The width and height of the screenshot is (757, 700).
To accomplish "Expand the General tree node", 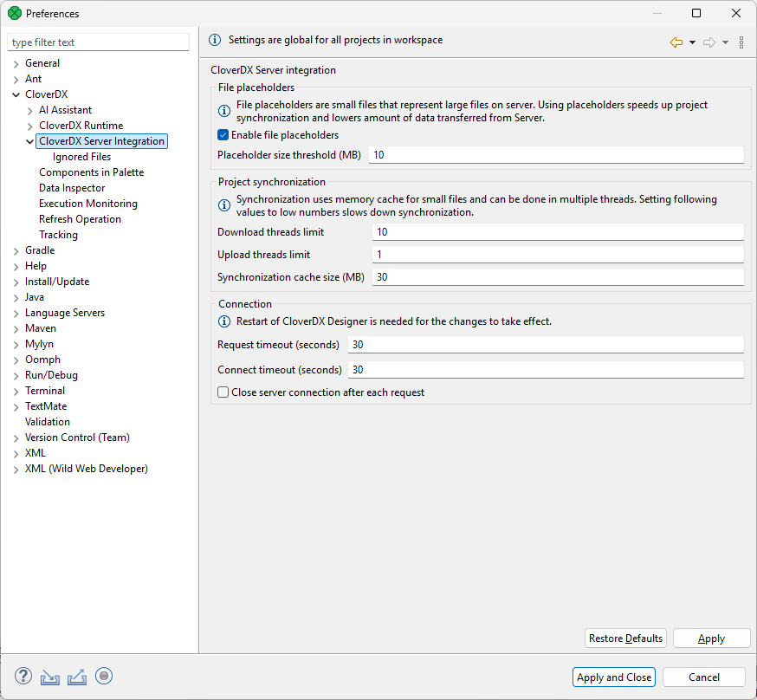I will [x=16, y=64].
